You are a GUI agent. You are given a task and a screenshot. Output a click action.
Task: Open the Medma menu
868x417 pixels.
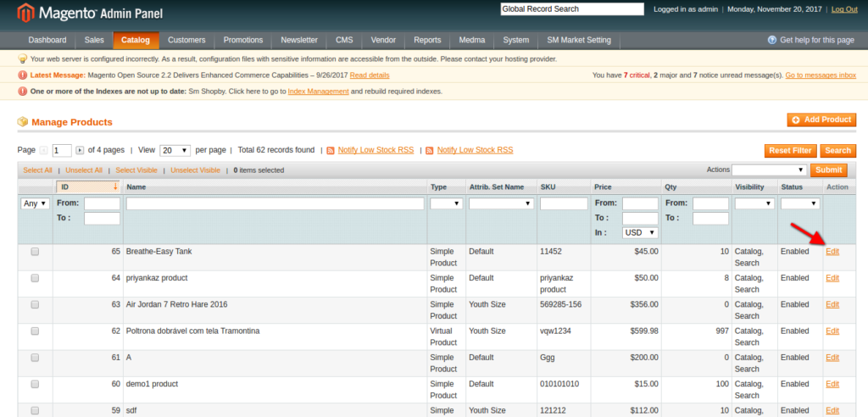[x=472, y=40]
